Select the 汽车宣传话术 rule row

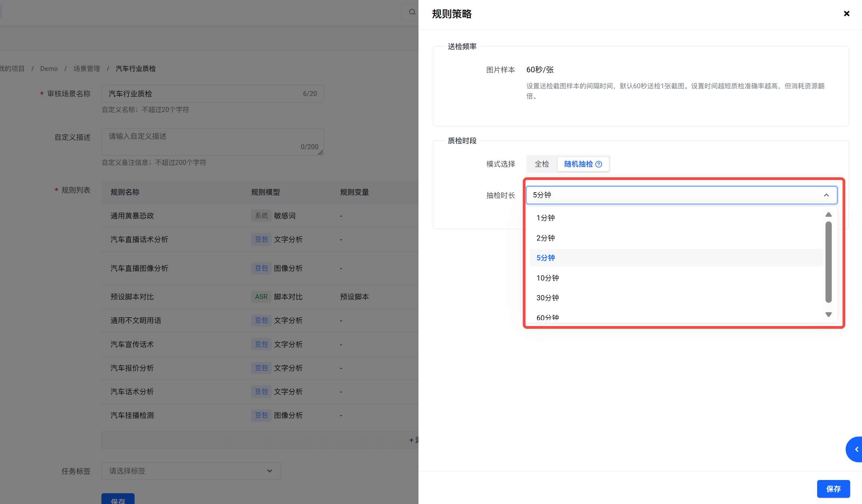pyautogui.click(x=260, y=344)
